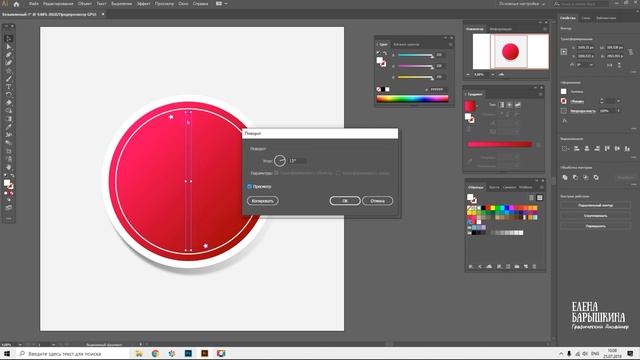Open opacity dropdown arrow in Properties
The image size is (640, 360).
pos(619,111)
